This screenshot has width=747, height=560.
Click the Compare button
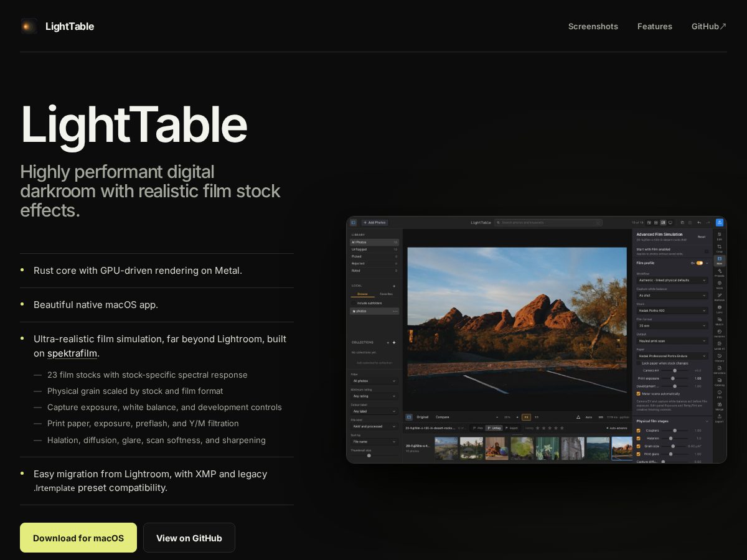(442, 417)
